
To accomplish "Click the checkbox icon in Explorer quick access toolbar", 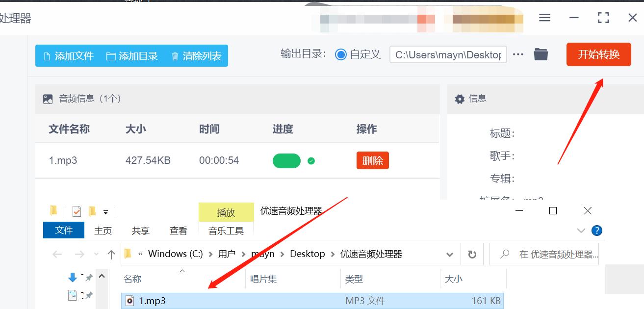I will click(76, 211).
